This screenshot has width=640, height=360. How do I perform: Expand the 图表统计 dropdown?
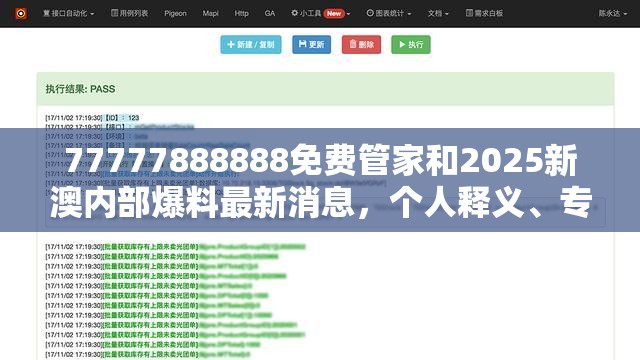coord(389,13)
